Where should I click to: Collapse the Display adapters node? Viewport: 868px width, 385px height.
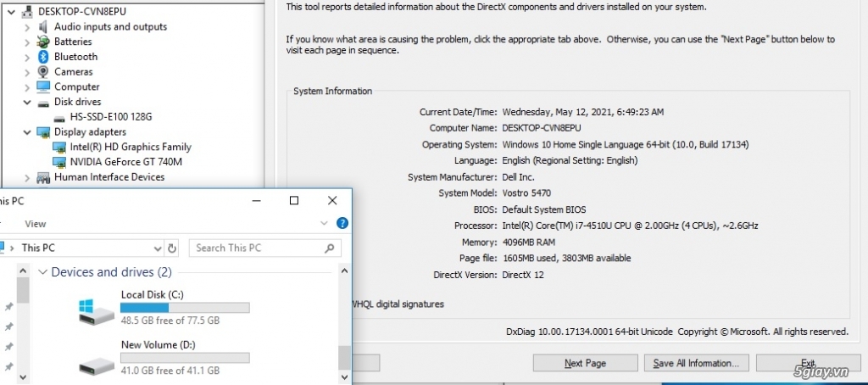pos(27,131)
